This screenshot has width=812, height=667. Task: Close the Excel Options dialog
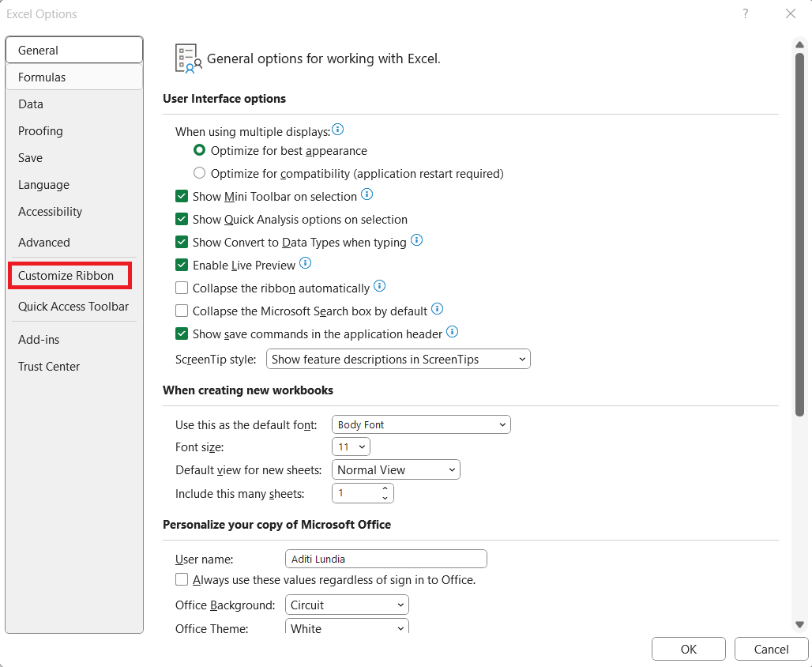[790, 14]
